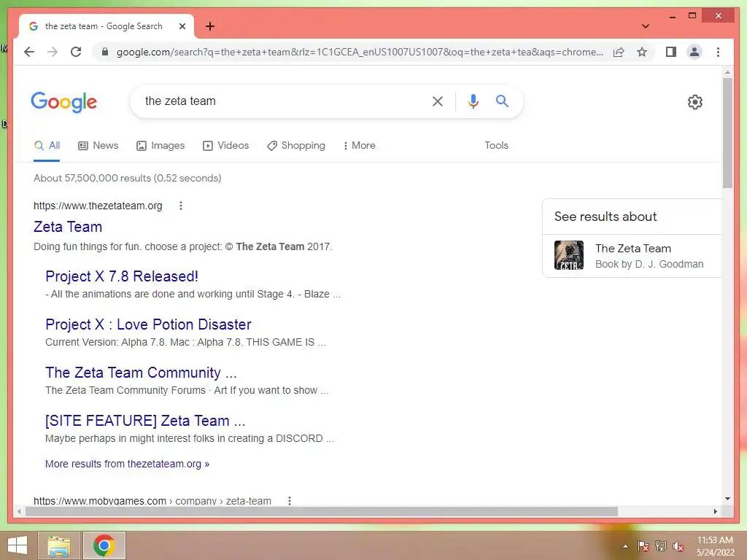View site security lock info
Viewport: 747px width, 560px height.
[105, 52]
